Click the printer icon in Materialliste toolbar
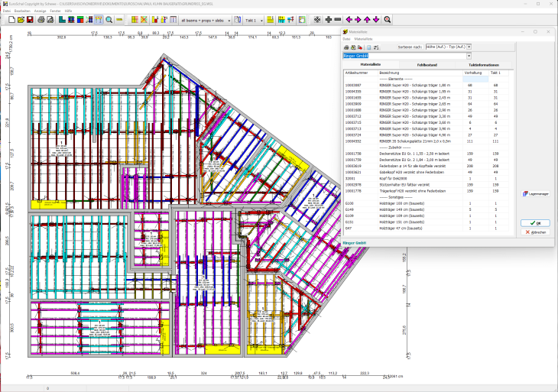Image resolution: width=558 pixels, height=392 pixels. 346,47
